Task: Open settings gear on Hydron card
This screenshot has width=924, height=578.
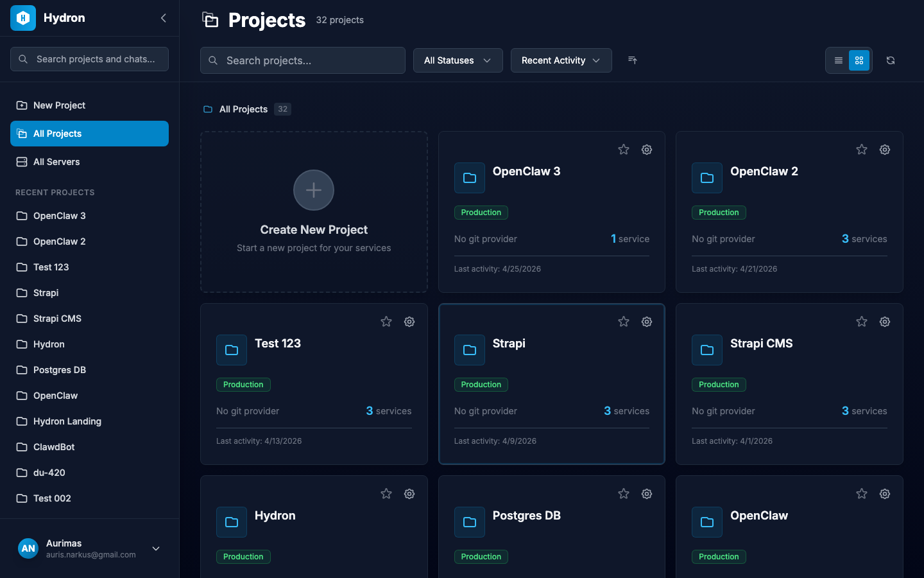Action: [x=409, y=494]
